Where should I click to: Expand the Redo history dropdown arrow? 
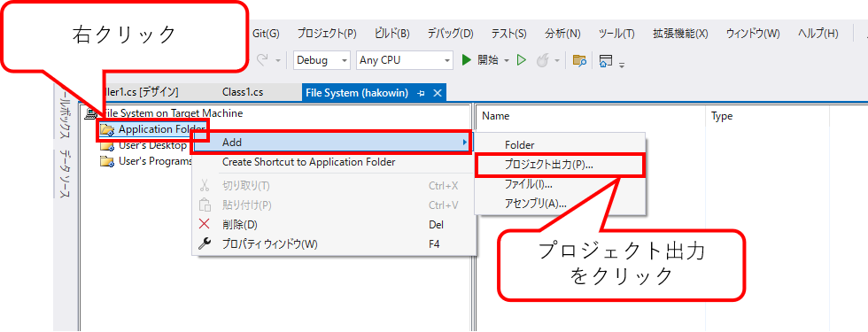[x=278, y=61]
